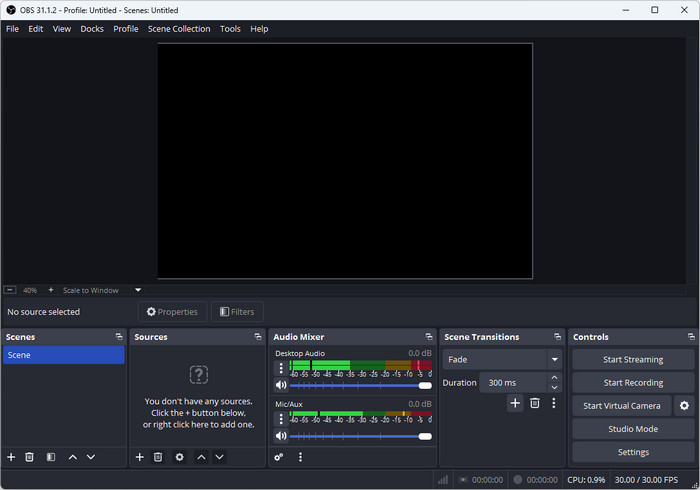Add a scene transition with plus
This screenshot has width=700, height=490.
515,403
